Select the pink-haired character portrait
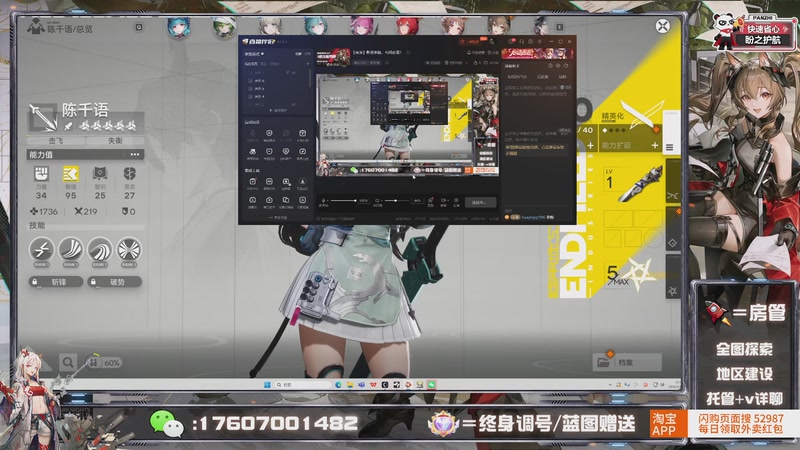The width and height of the screenshot is (800, 450). coord(361,26)
